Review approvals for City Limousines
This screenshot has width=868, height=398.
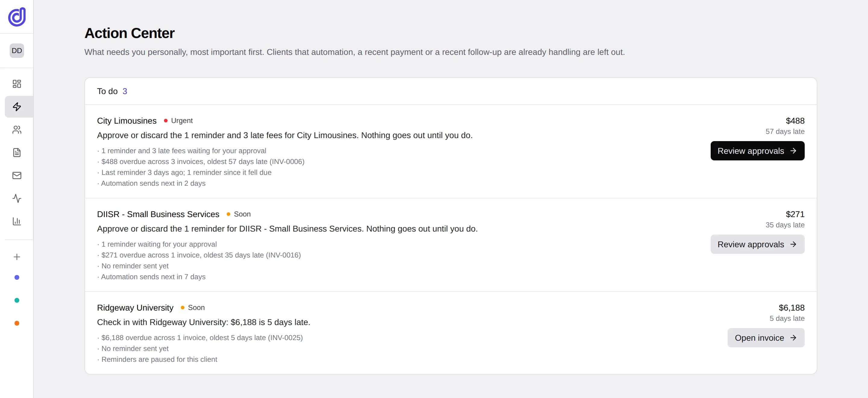point(757,151)
